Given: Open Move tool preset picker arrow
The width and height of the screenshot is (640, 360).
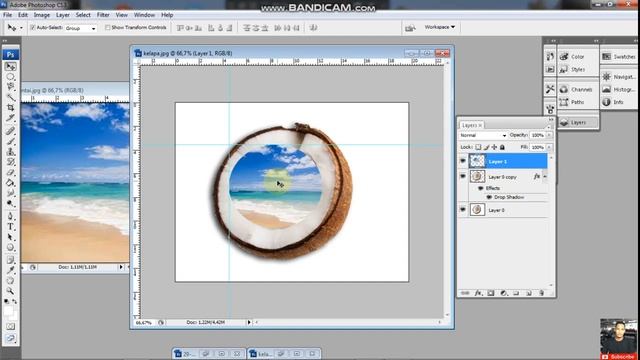Looking at the screenshot, I should tap(21, 28).
